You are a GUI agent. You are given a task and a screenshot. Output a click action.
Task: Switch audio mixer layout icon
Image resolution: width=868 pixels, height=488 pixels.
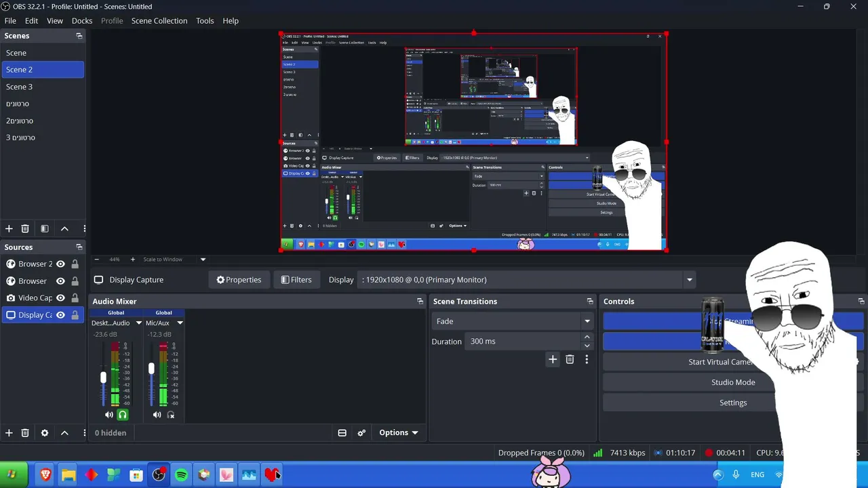[342, 433]
